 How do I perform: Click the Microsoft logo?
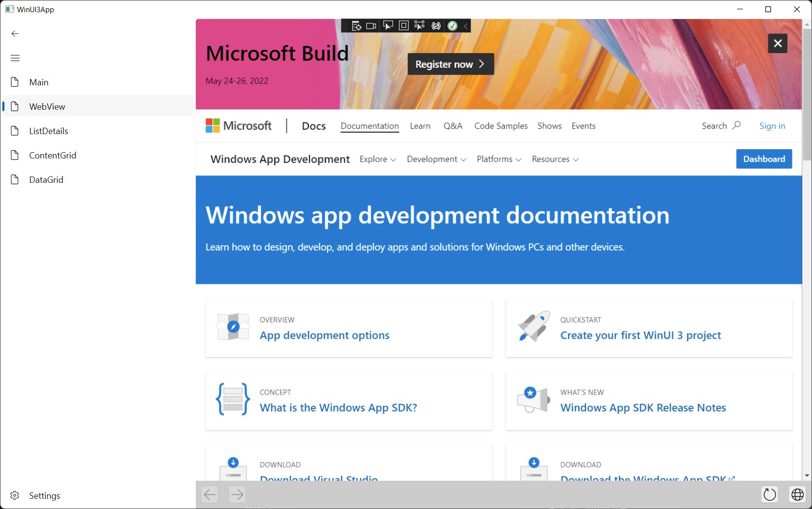pyautogui.click(x=239, y=126)
